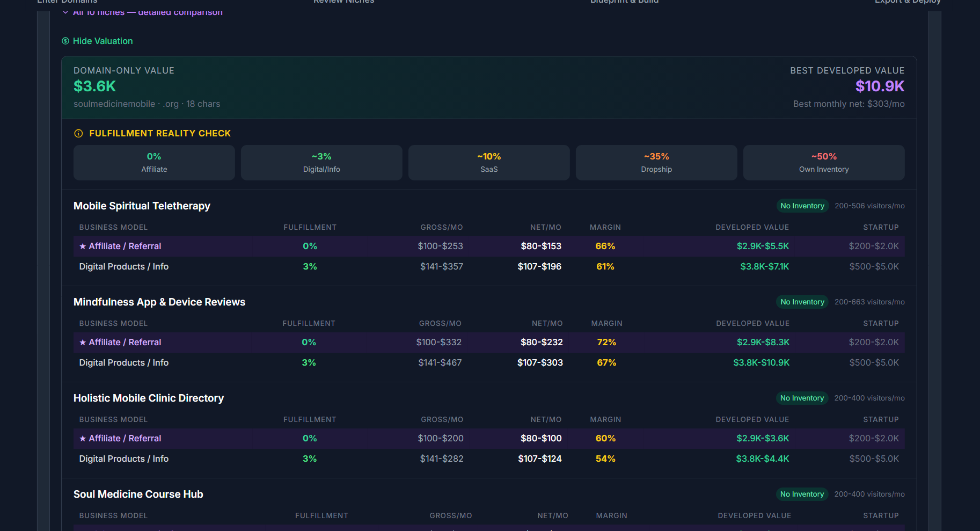Toggle Hide Valuation

pyautogui.click(x=103, y=41)
